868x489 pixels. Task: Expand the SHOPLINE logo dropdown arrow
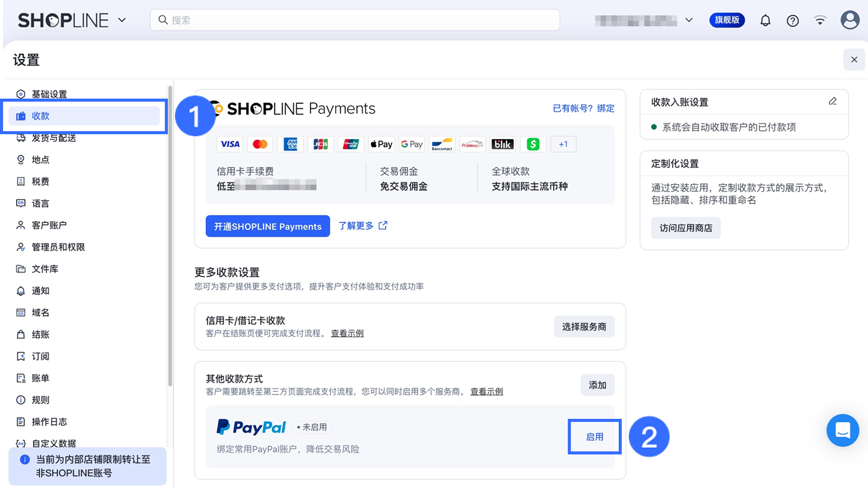click(122, 20)
